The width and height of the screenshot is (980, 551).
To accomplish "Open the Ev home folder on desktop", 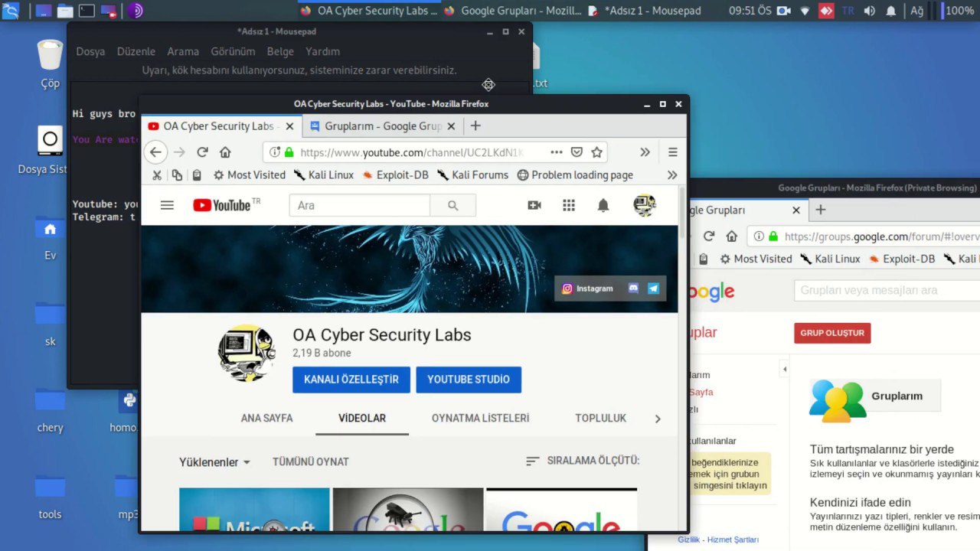I will (x=50, y=238).
